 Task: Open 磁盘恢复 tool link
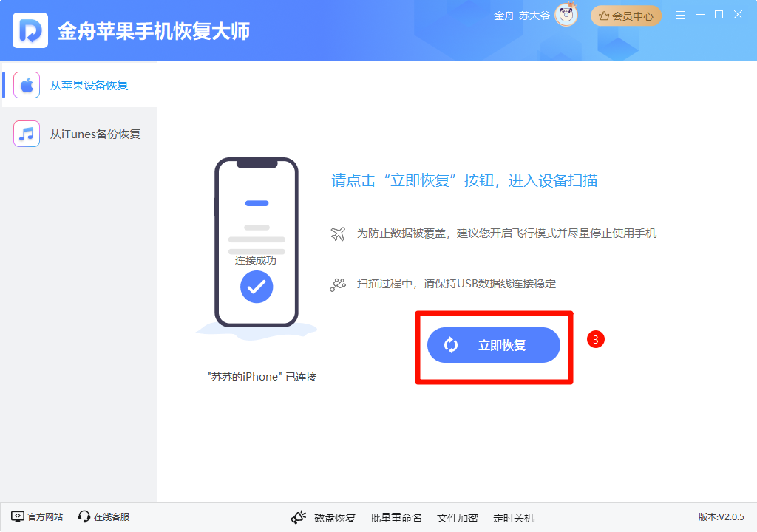click(x=335, y=518)
